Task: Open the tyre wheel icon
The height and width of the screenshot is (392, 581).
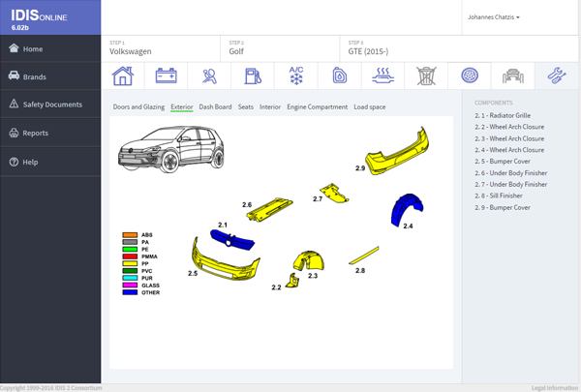Action: click(x=470, y=75)
